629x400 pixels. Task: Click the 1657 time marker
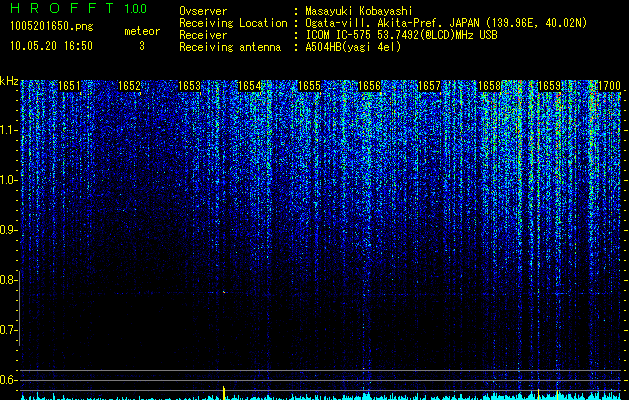coord(429,86)
